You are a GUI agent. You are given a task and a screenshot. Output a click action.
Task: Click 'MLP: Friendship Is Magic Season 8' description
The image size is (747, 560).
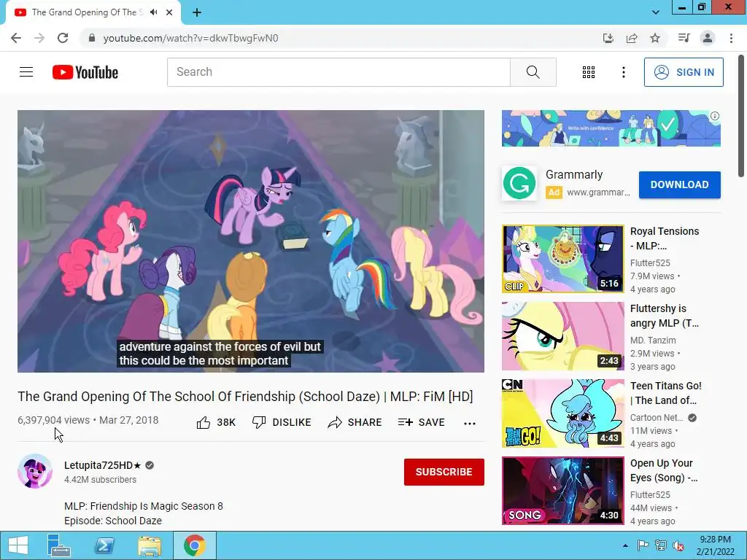point(144,506)
